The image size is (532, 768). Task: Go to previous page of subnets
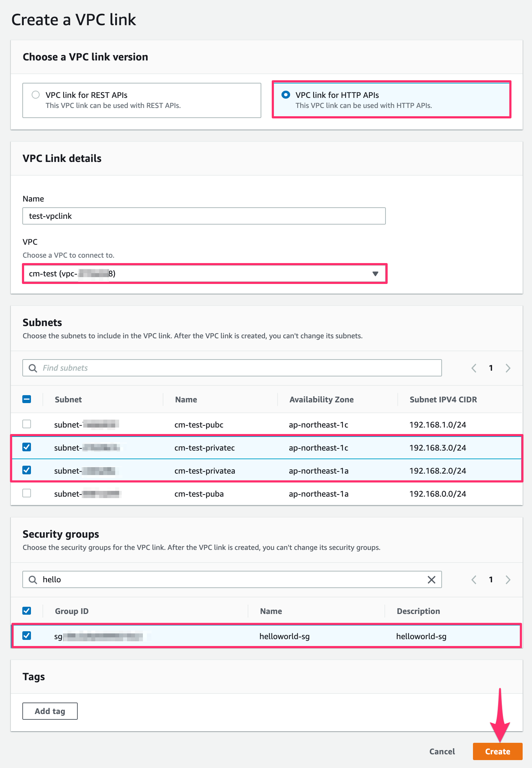[x=474, y=368]
